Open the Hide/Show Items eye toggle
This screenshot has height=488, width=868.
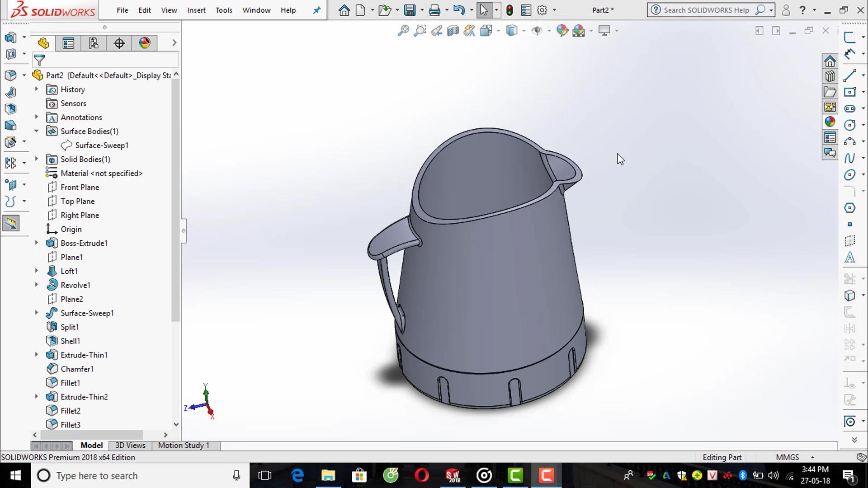click(x=537, y=31)
